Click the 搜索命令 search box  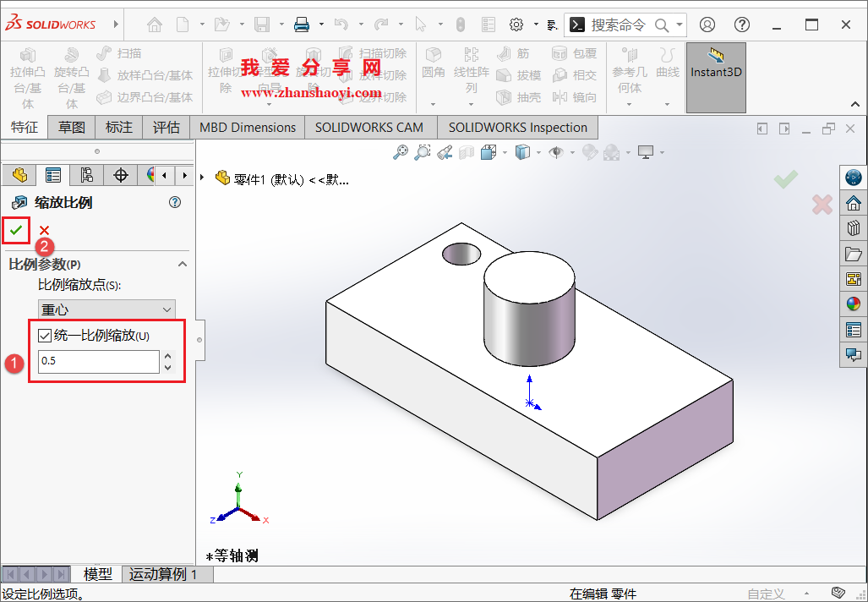[619, 25]
